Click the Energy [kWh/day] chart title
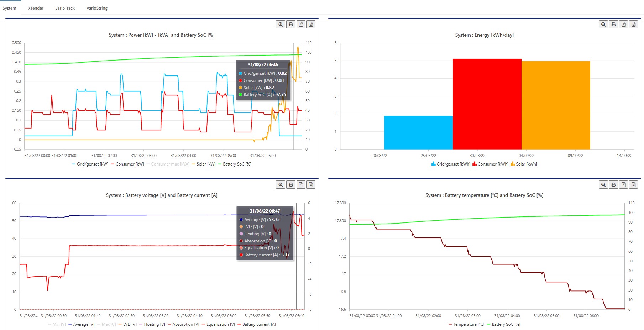Viewport: 644px width, 330px height. [484, 35]
